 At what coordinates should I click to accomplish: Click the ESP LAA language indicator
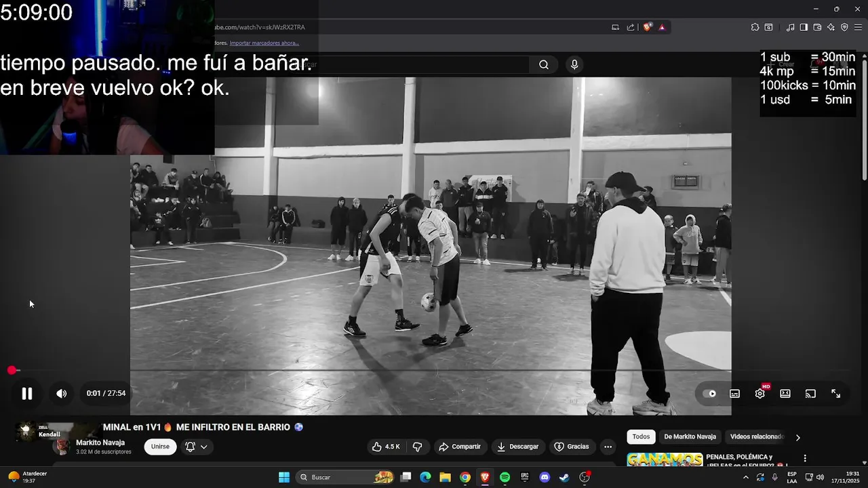pyautogui.click(x=792, y=477)
